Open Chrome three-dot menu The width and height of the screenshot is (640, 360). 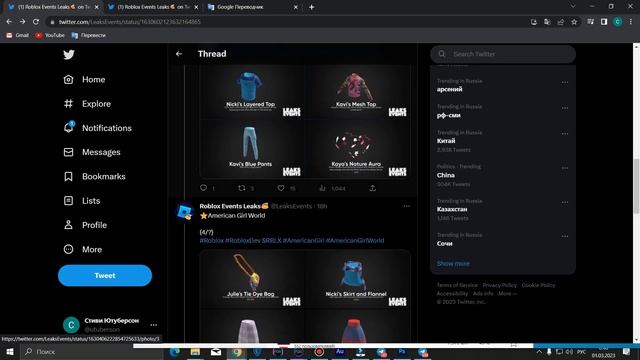coord(631,22)
